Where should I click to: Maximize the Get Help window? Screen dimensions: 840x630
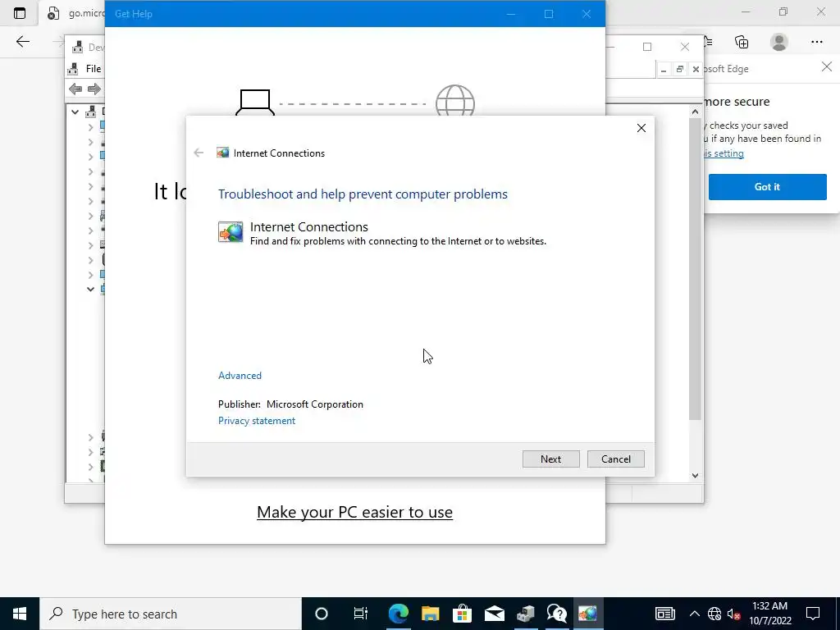(549, 14)
